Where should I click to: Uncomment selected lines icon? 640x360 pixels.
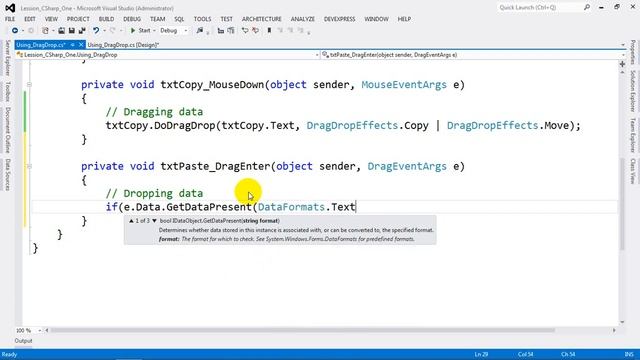click(x=256, y=31)
